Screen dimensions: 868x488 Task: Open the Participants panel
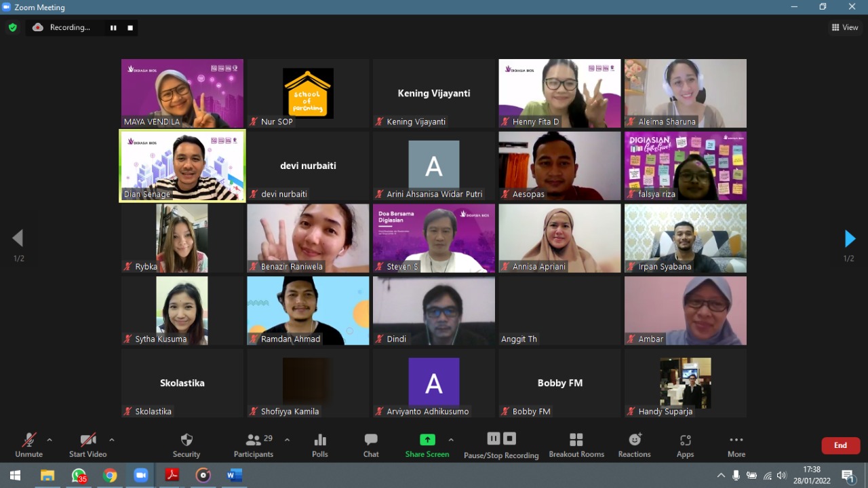254,445
